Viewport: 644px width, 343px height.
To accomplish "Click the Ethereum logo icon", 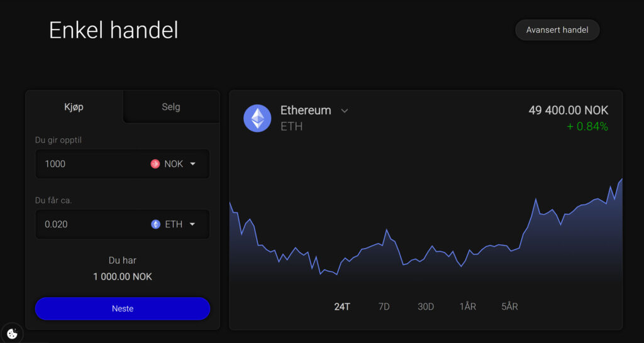I will click(257, 118).
